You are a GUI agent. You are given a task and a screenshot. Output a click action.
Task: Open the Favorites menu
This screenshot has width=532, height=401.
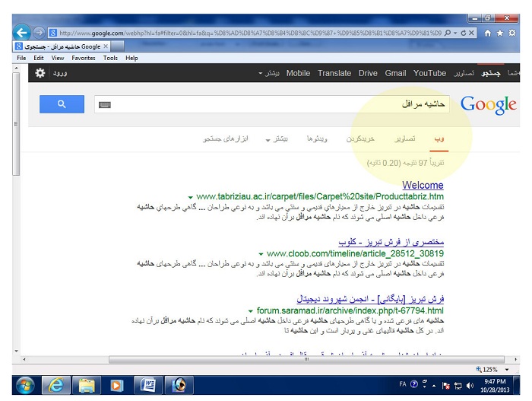(84, 58)
